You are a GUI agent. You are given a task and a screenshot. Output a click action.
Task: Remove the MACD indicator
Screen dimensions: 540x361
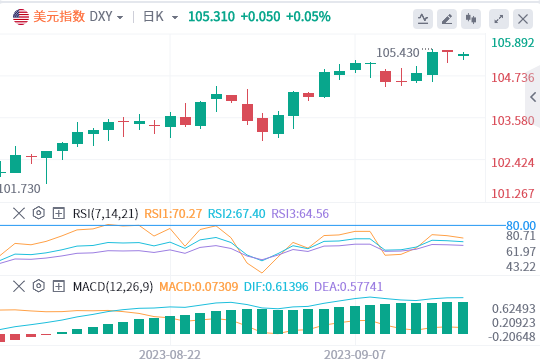[19, 286]
